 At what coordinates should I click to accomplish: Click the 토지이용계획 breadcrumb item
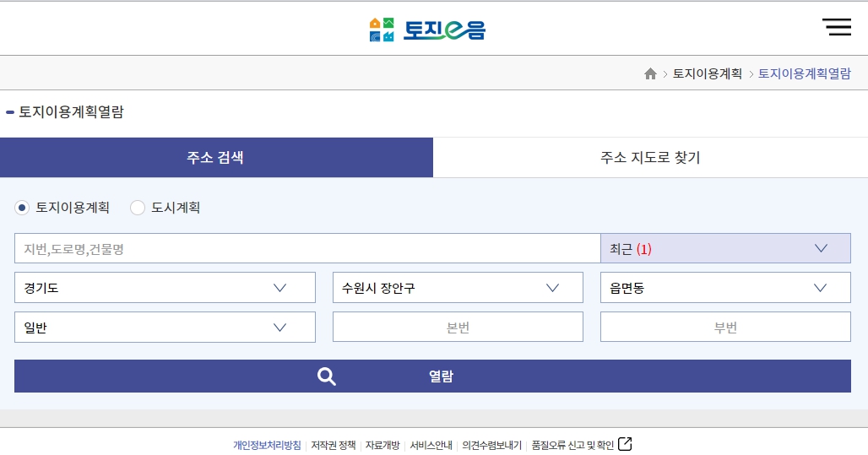pyautogui.click(x=707, y=73)
